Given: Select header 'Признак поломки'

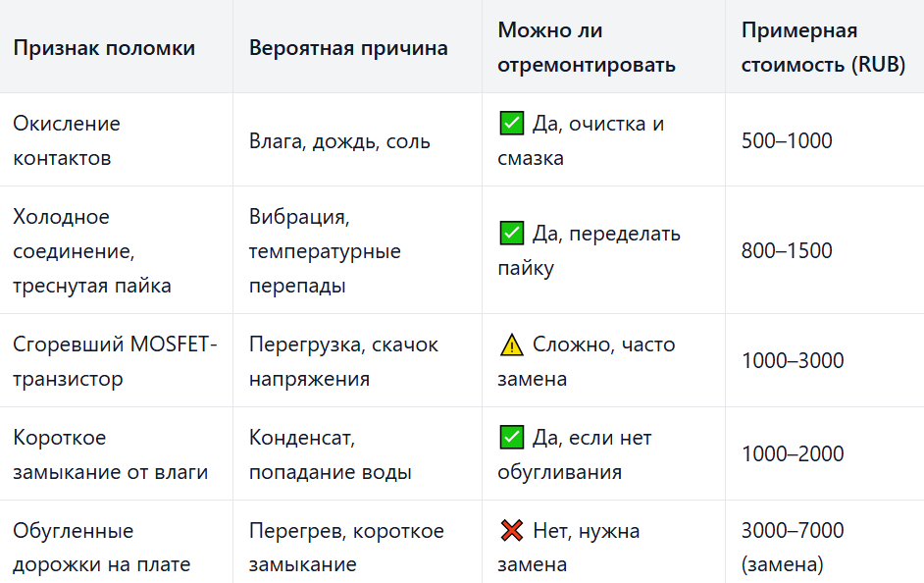Looking at the screenshot, I should (x=104, y=48).
